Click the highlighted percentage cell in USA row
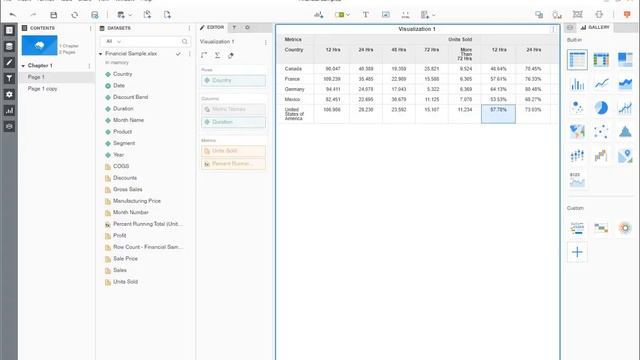The height and width of the screenshot is (360, 640). point(498,113)
